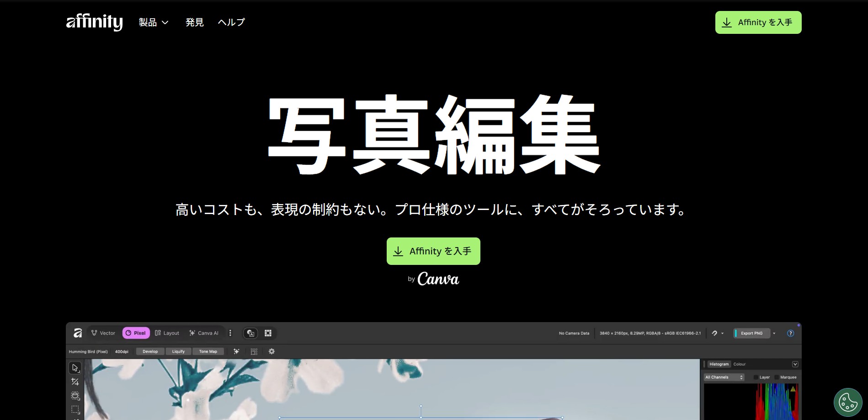This screenshot has height=420, width=868.
Task: Click the Humming Bird (Pixel) document label
Action: pos(88,351)
